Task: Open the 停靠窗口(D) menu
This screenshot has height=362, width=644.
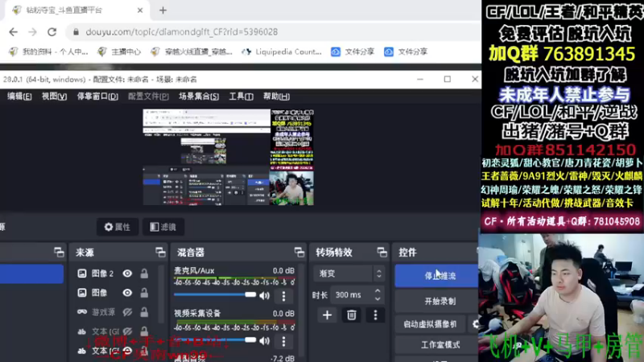Action: pyautogui.click(x=97, y=97)
